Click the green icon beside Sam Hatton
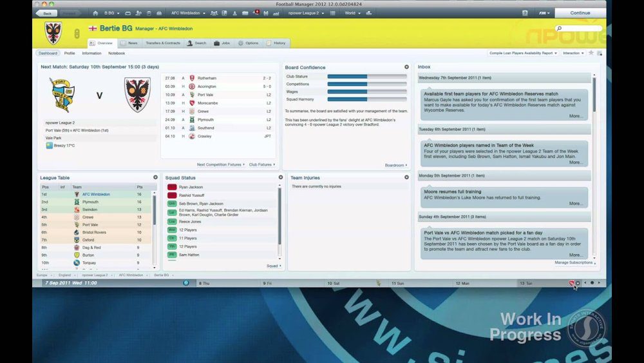The image size is (644, 363). [172, 255]
